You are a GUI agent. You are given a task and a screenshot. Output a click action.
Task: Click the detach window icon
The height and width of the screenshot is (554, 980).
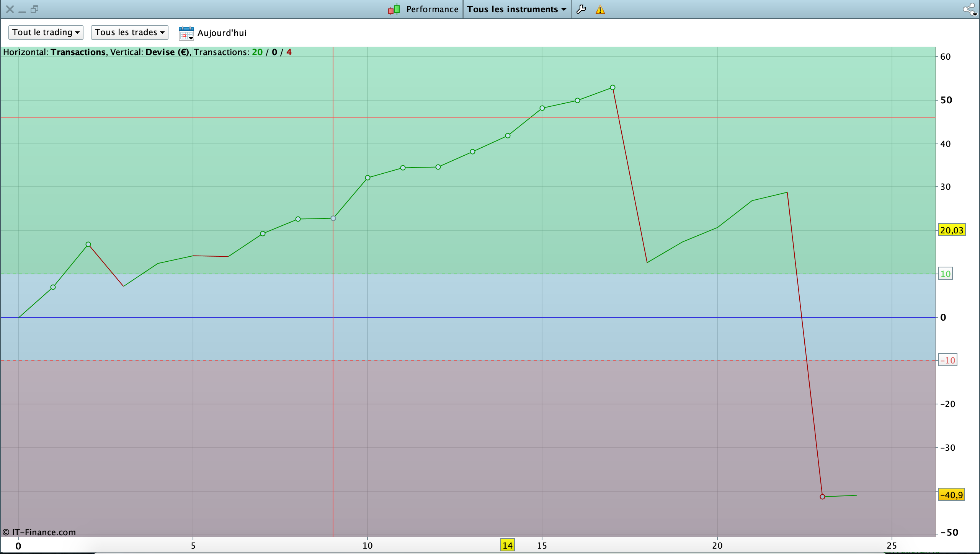pyautogui.click(x=34, y=9)
